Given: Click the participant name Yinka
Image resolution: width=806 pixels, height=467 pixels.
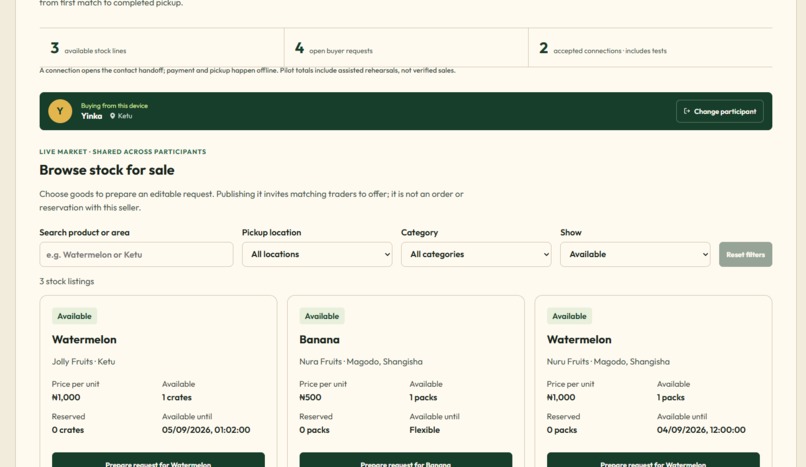Looking at the screenshot, I should pos(91,116).
